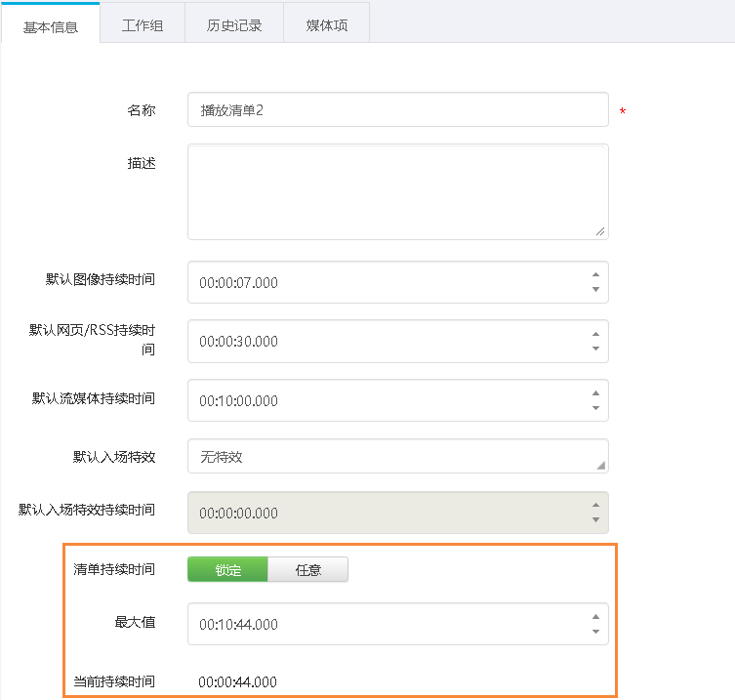
Task: Click the 清单持续时间 label
Action: [x=114, y=569]
